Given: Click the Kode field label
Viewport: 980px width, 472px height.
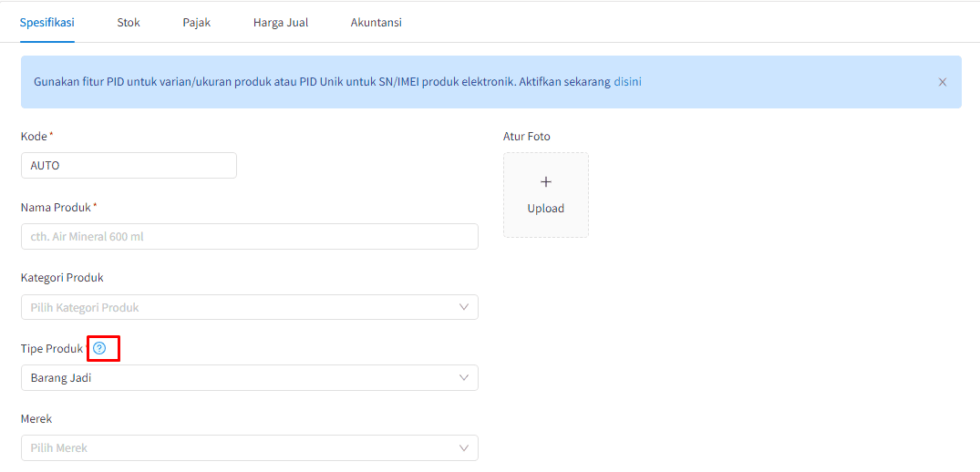Looking at the screenshot, I should click(x=35, y=136).
